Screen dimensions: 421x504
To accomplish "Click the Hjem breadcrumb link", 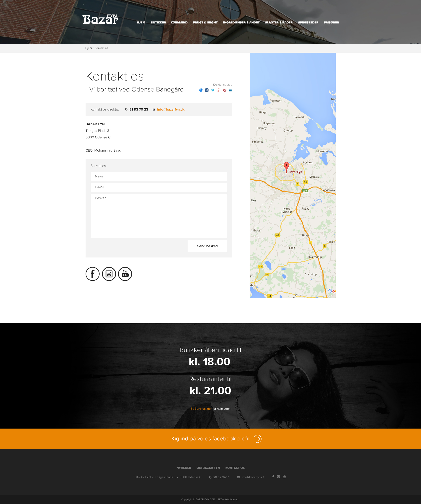I will [89, 48].
